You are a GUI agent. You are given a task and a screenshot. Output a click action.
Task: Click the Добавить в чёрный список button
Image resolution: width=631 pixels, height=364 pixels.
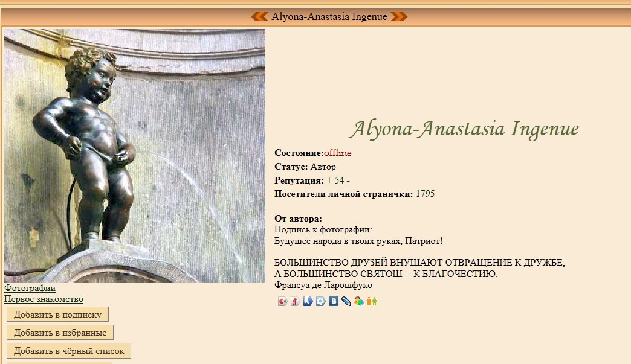pos(69,351)
